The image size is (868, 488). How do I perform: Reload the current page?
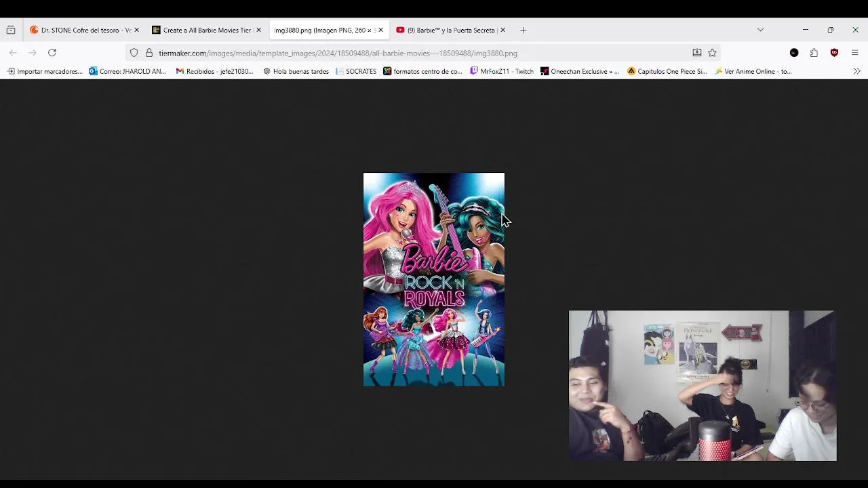(52, 53)
